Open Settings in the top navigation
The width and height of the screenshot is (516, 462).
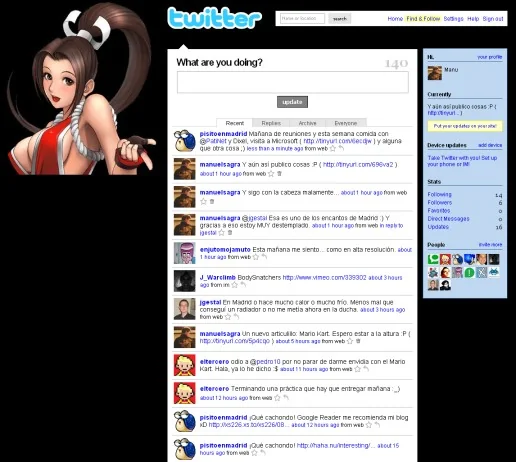pos(454,19)
